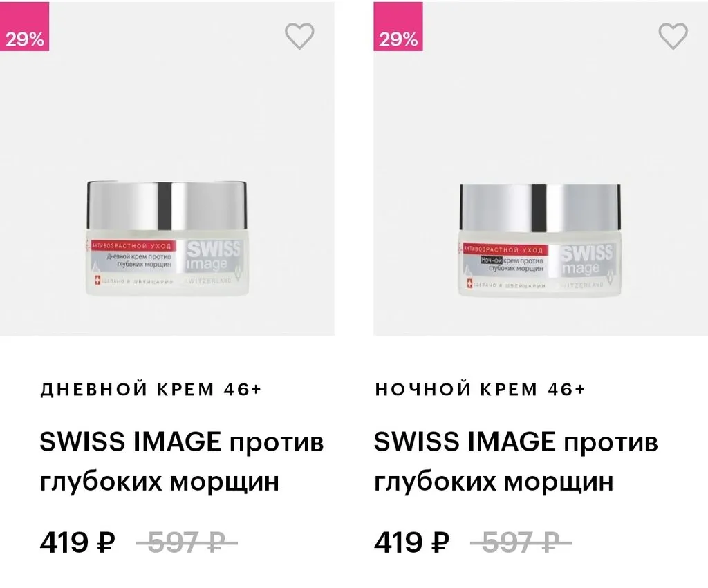Viewport: 708px width, 588px height.
Task: Click the highlighted Ночной word on night jar
Action: [x=492, y=260]
